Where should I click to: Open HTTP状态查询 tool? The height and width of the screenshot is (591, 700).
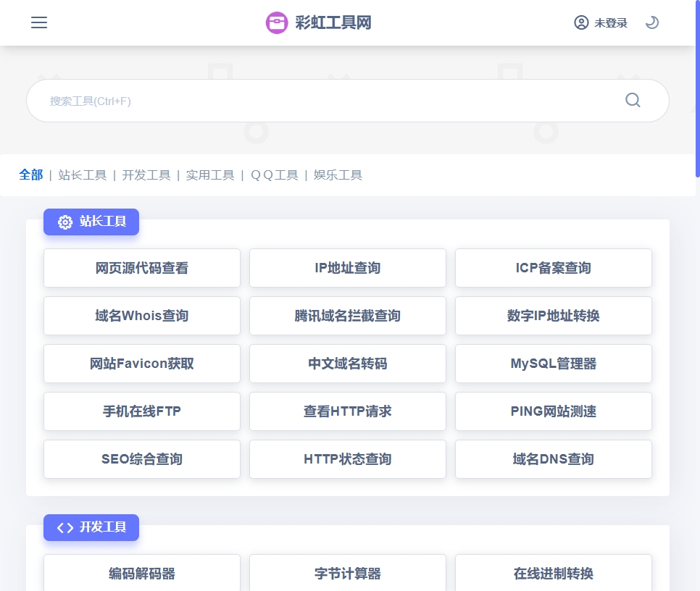(348, 459)
